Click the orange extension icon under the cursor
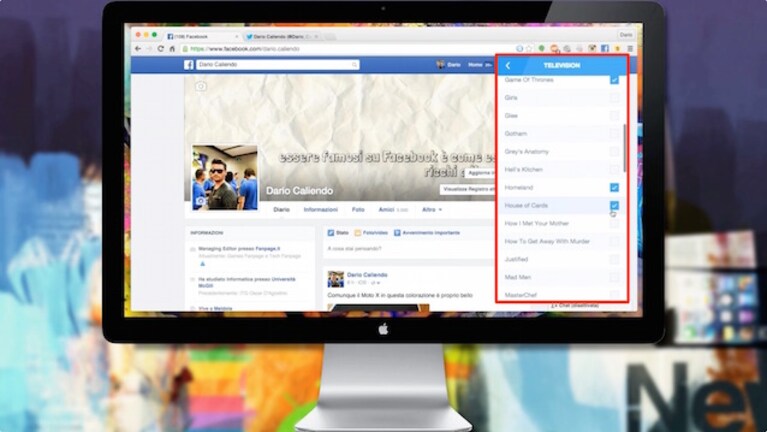 pos(554,48)
